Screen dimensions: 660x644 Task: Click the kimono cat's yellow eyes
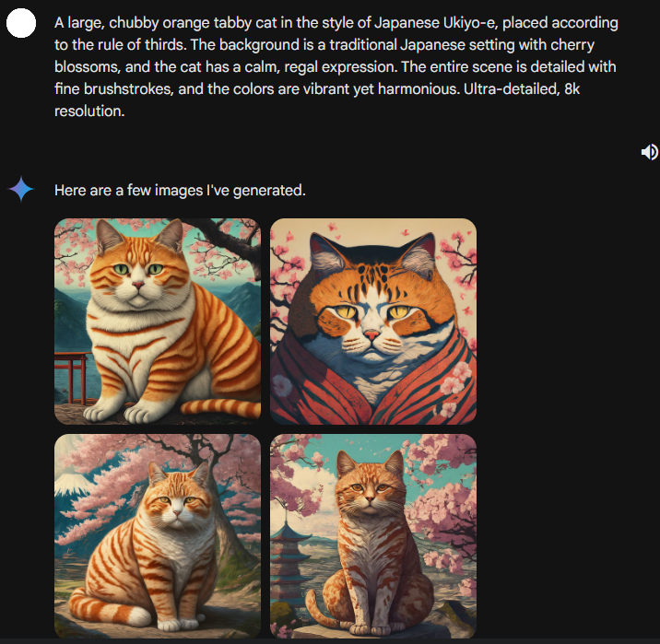pyautogui.click(x=372, y=311)
